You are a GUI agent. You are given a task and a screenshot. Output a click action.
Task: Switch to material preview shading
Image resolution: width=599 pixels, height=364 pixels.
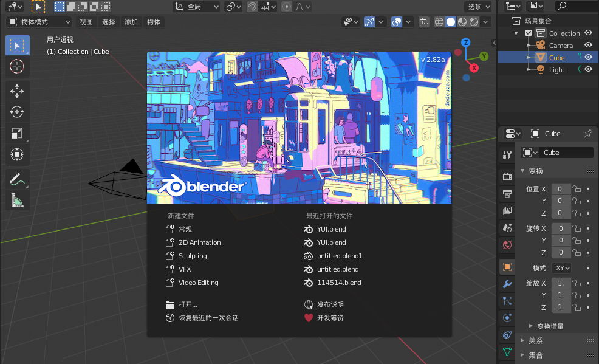[462, 22]
